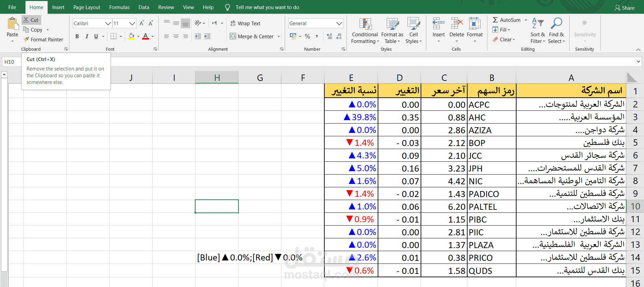The width and height of the screenshot is (644, 287).
Task: Toggle Wrap Text
Action: click(x=245, y=23)
